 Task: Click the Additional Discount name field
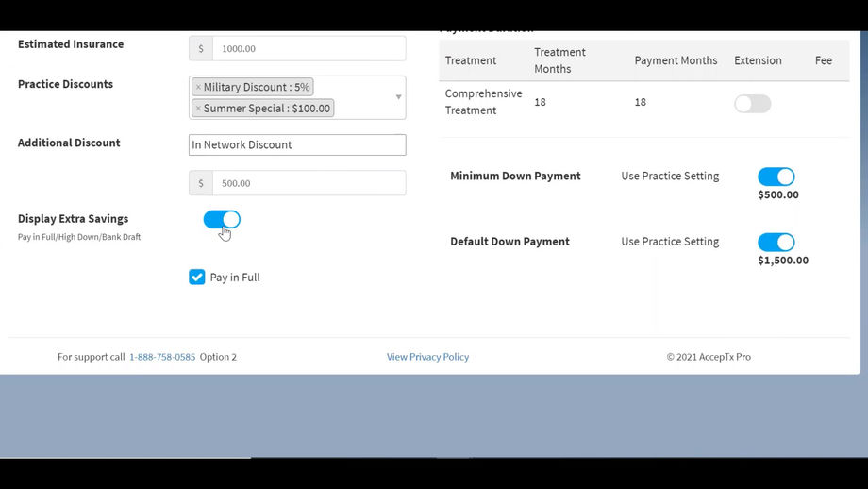(297, 144)
